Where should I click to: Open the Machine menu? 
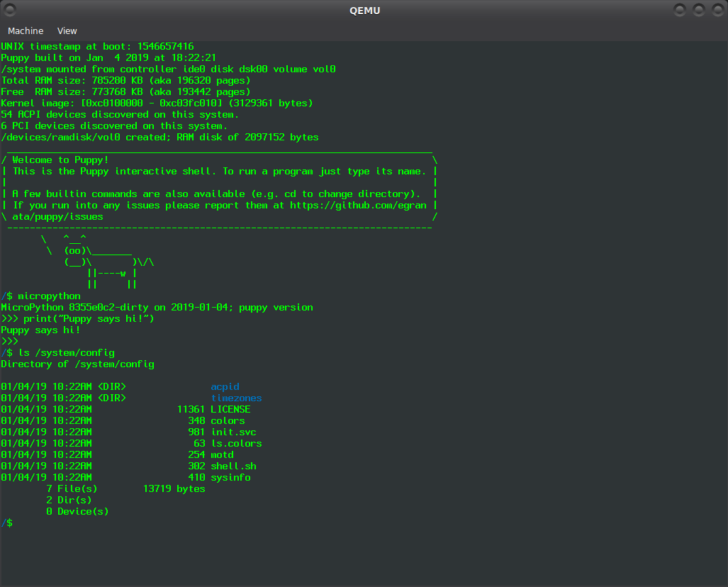coord(26,30)
